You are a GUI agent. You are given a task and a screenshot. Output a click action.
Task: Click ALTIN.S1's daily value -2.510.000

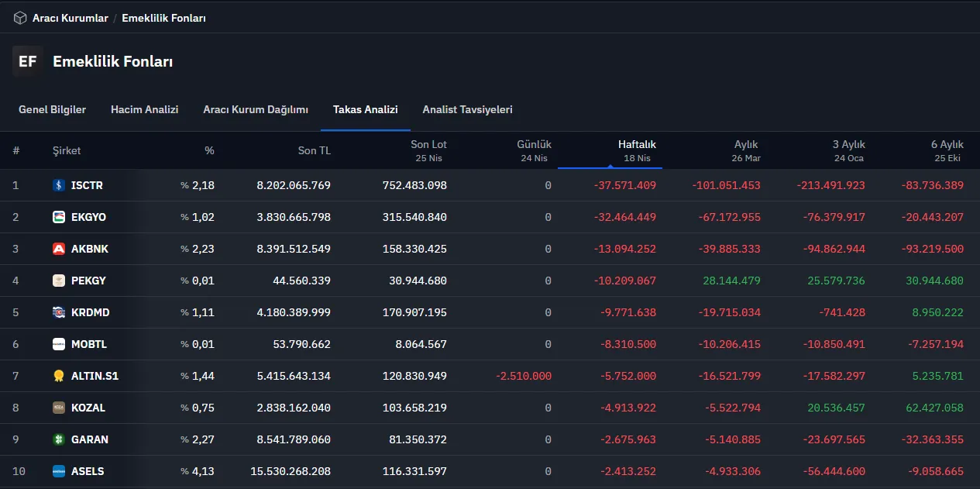pyautogui.click(x=524, y=376)
